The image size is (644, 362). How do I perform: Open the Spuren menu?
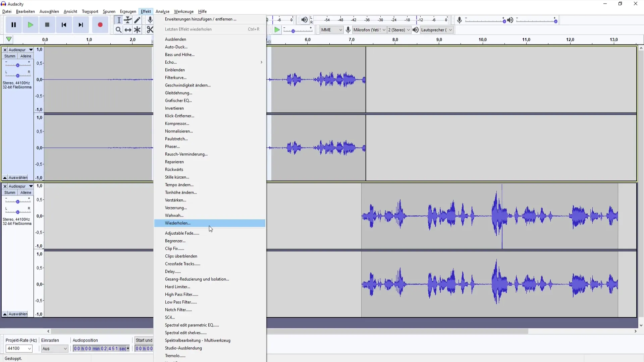tap(109, 11)
